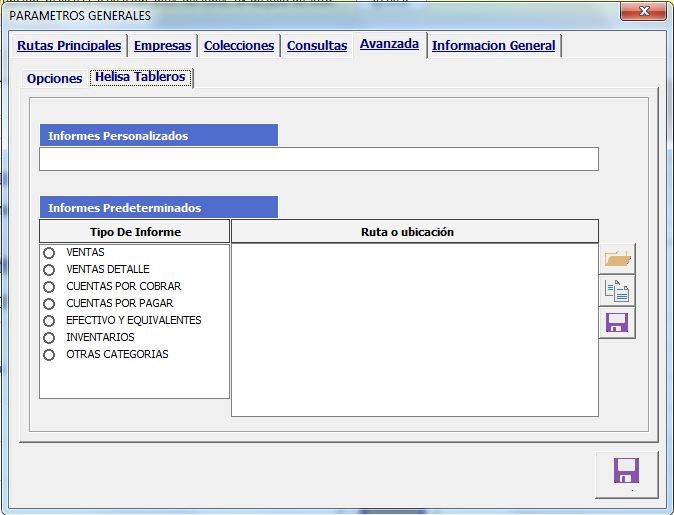This screenshot has height=515, width=674.
Task: Open the Rutas Principales tab
Action: point(69,46)
